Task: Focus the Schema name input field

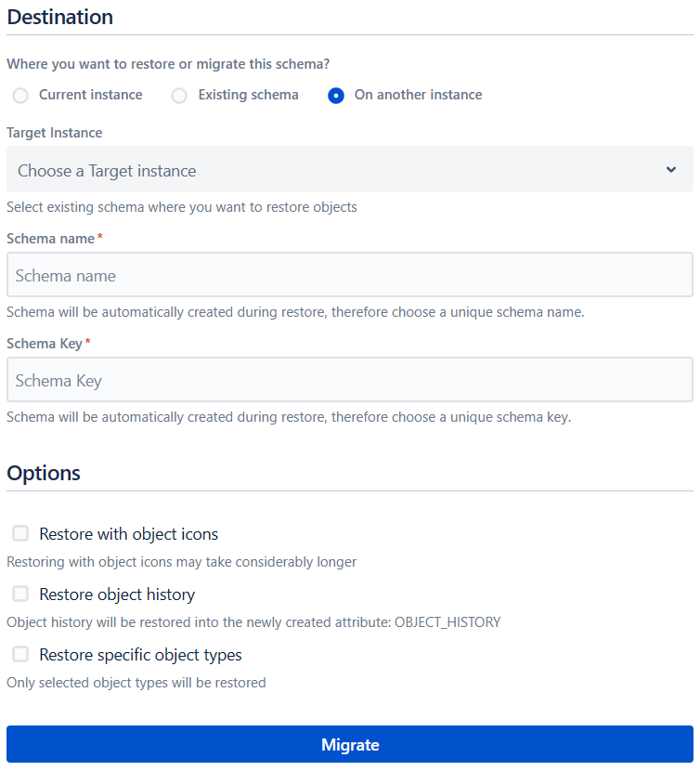Action: [349, 275]
